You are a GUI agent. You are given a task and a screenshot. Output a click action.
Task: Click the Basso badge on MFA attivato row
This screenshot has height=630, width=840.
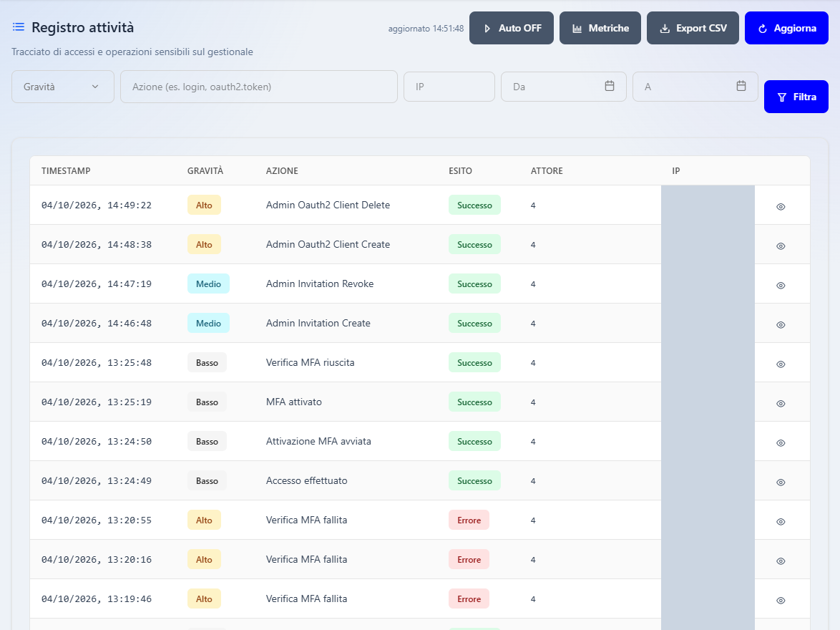(207, 402)
